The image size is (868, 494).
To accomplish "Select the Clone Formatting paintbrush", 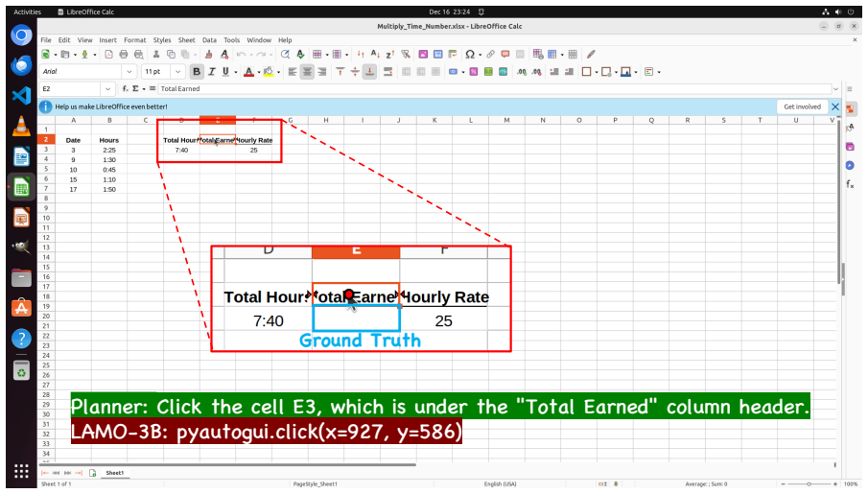I will (x=209, y=55).
